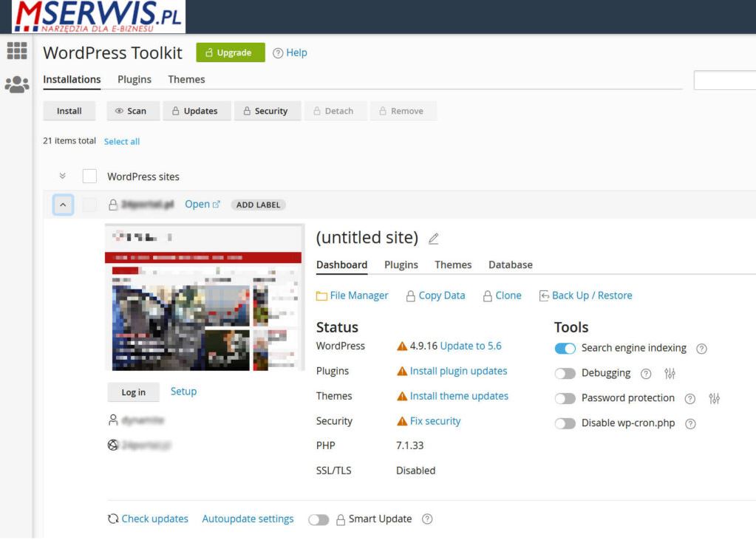The image size is (756, 540).
Task: Toggle Search engine indexing switch
Action: 565,349
